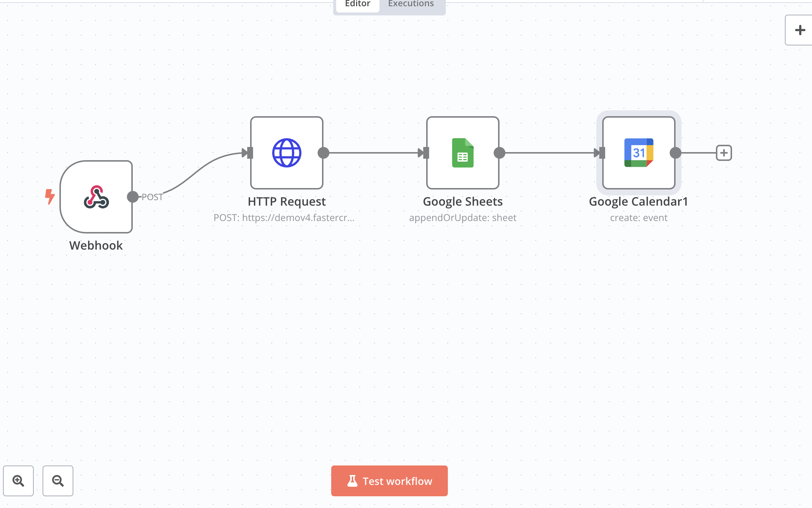Click HTTP Request output connector dot
812x508 pixels.
[323, 153]
